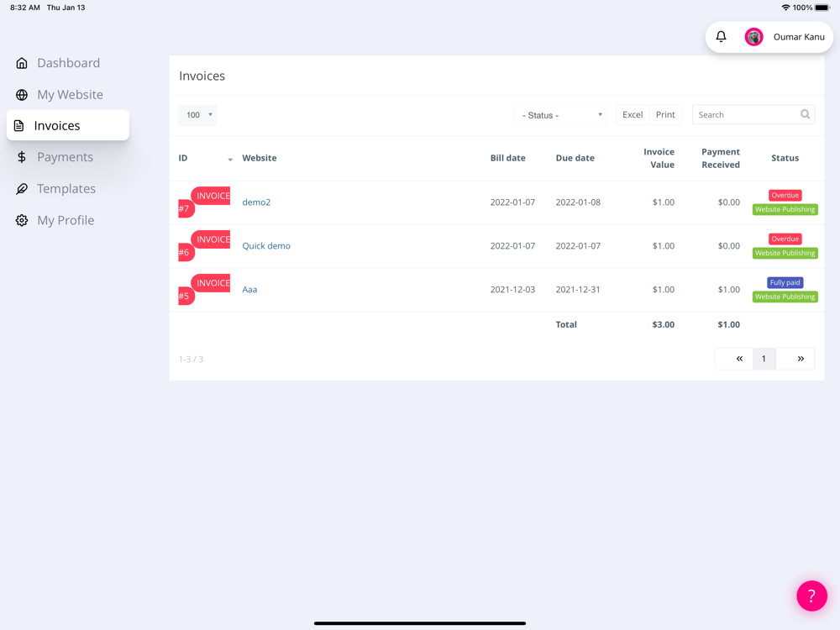Click total invoice value $3.00
Viewport: 840px width, 630px height.
pyautogui.click(x=664, y=324)
